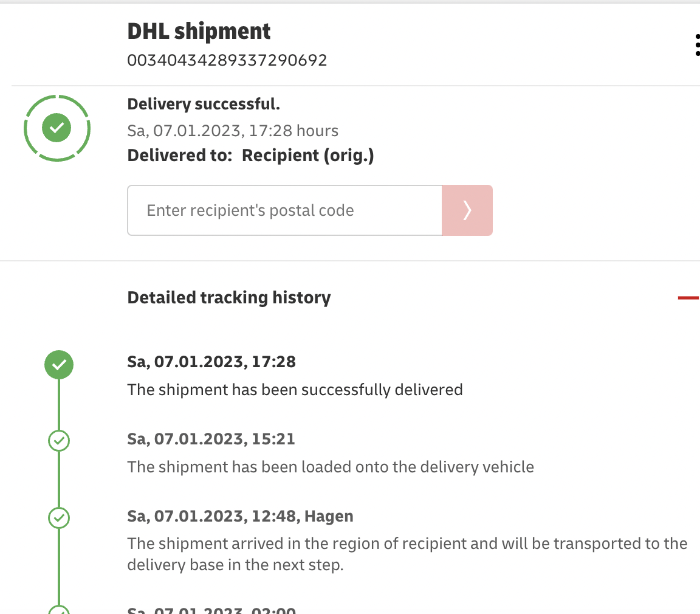
Task: Click the large dashed-circle delivery status icon
Action: point(57,128)
